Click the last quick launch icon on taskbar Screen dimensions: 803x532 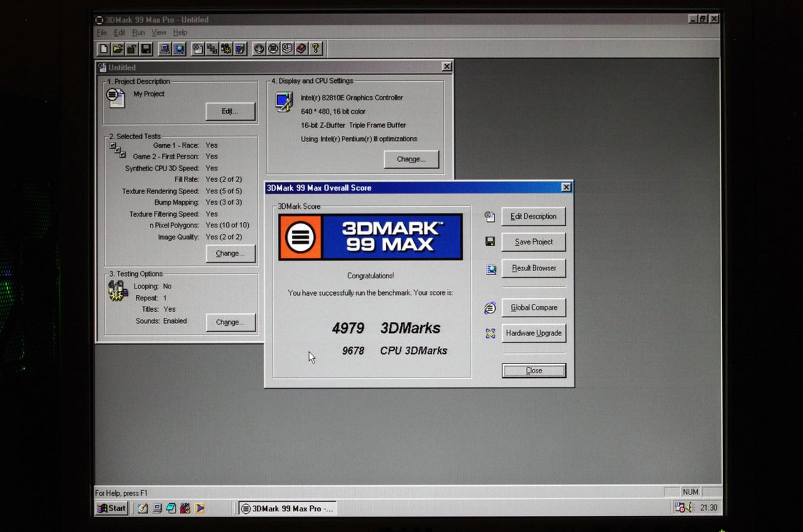point(199,508)
